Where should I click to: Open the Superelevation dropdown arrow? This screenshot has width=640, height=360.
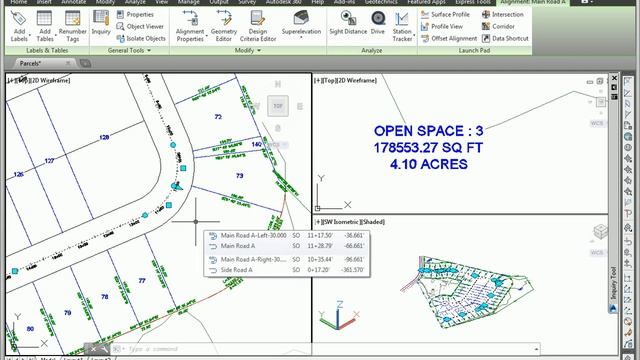tap(301, 38)
